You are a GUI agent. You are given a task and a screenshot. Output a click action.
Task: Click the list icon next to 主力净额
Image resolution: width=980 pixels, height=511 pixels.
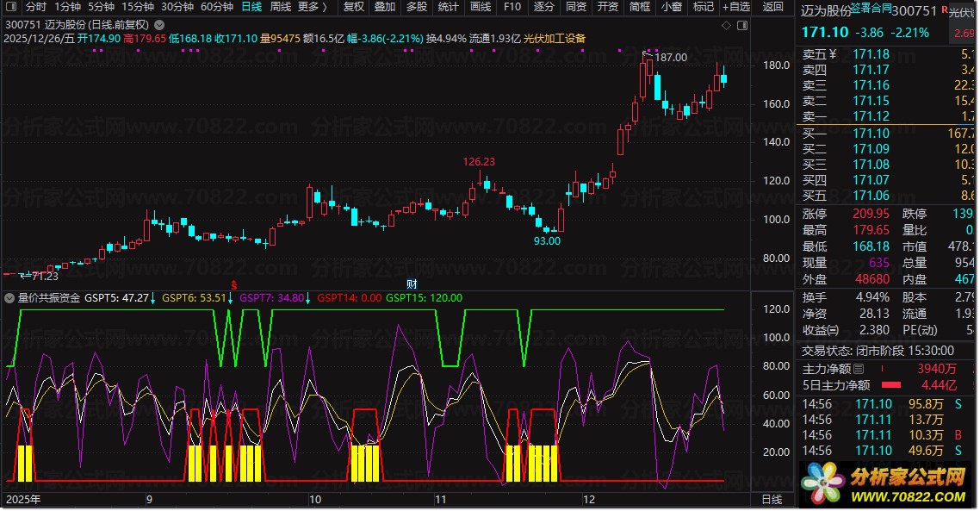click(859, 369)
